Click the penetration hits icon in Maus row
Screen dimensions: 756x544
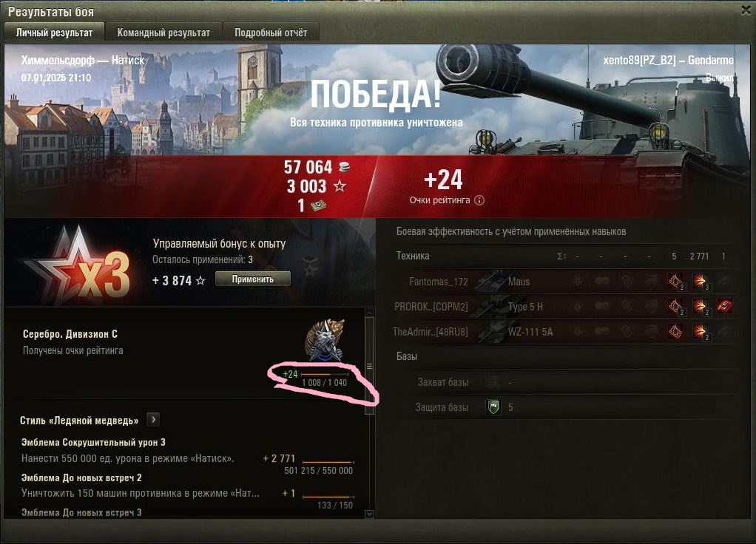coord(675,282)
